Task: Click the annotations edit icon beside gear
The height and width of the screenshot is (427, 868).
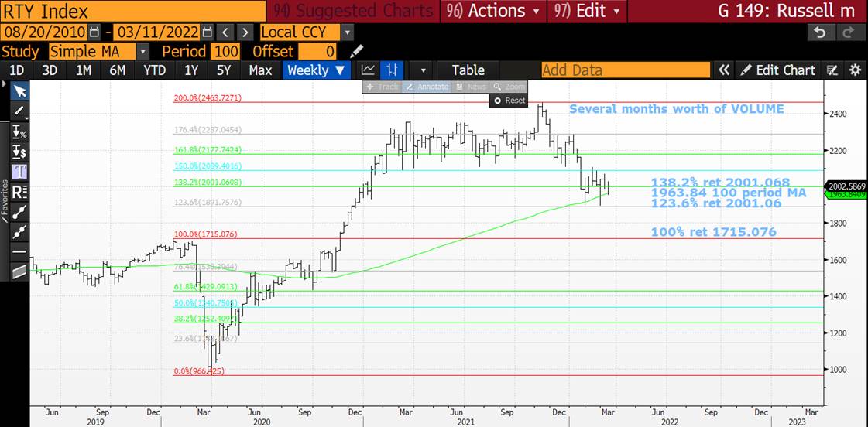Action: pyautogui.click(x=832, y=70)
